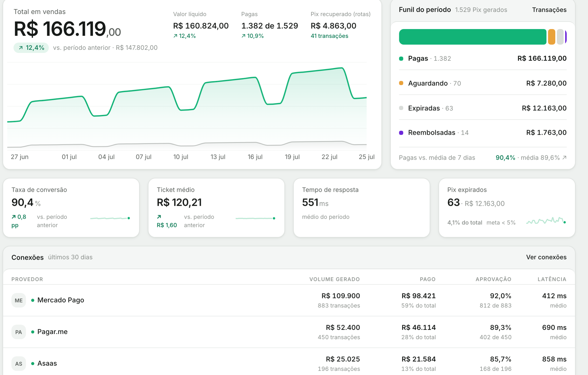Click the Expiradas row in funnel list
The height and width of the screenshot is (375, 588).
(483, 108)
